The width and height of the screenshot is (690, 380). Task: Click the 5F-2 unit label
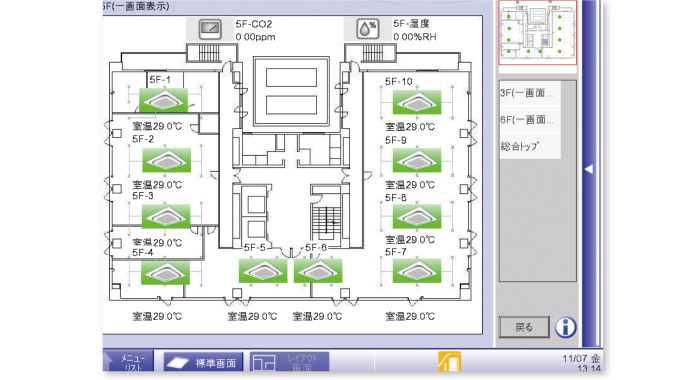click(143, 139)
